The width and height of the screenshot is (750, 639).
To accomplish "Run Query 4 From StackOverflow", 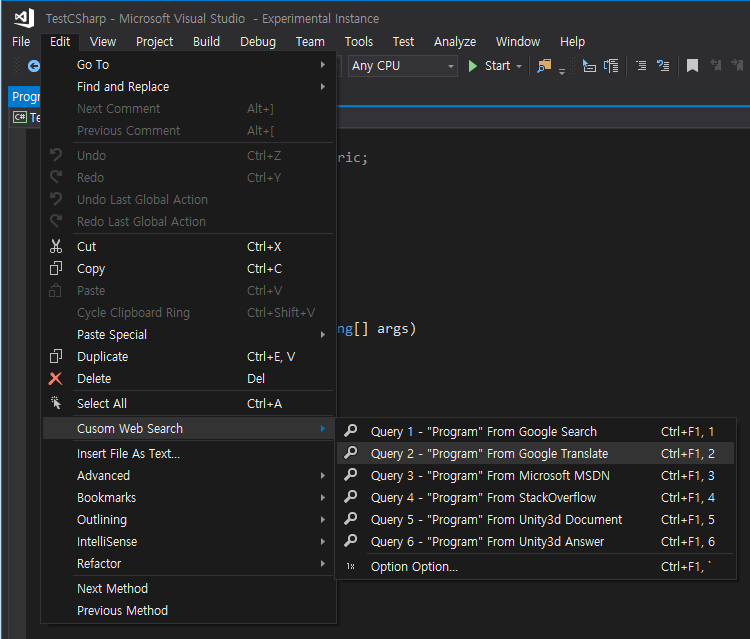I will pos(535,497).
